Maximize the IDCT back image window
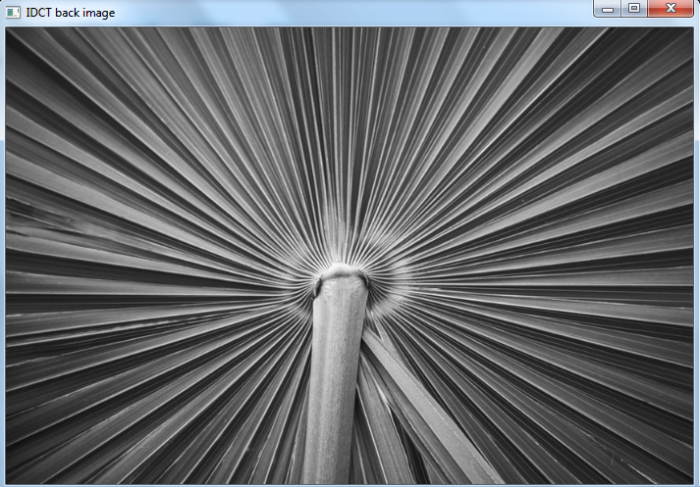 634,8
